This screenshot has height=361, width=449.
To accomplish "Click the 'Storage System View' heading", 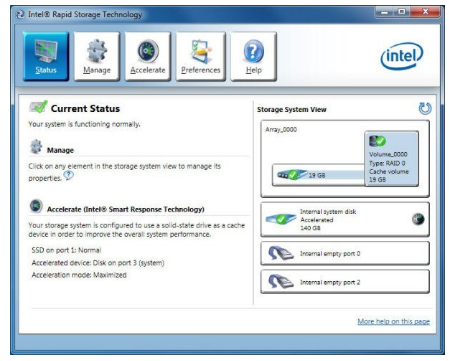I will click(292, 109).
